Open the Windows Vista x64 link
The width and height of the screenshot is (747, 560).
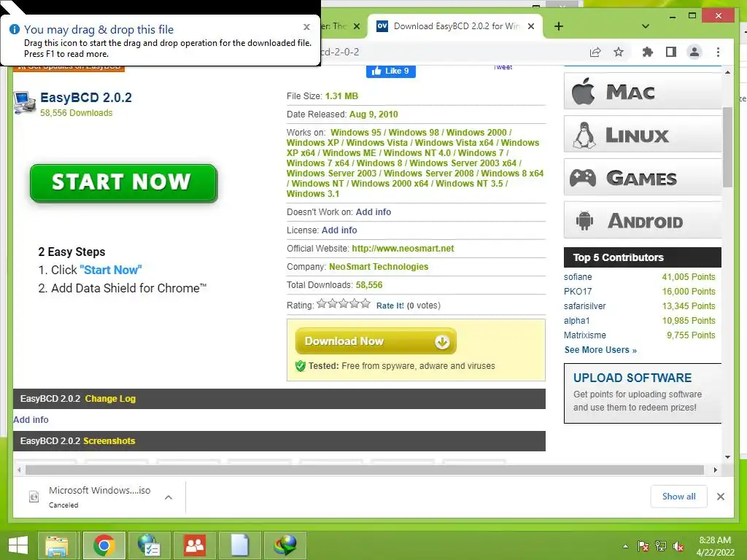click(x=455, y=143)
